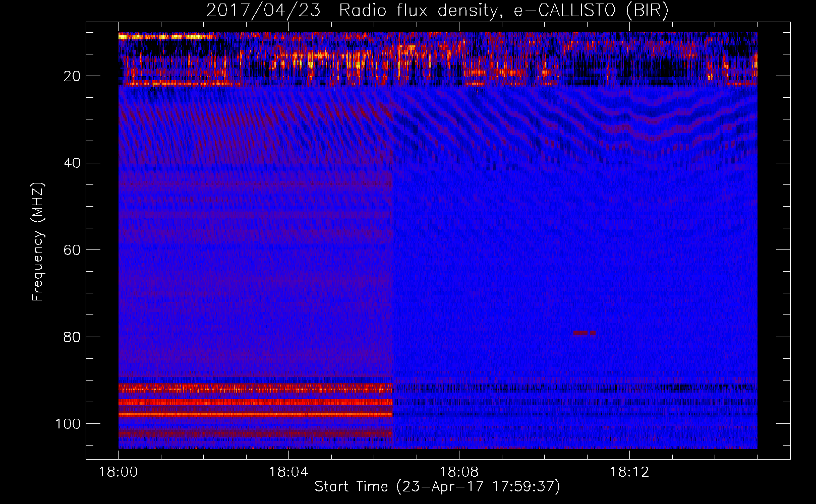
Task: Click the 18:08 time tick label
Action: (459, 472)
